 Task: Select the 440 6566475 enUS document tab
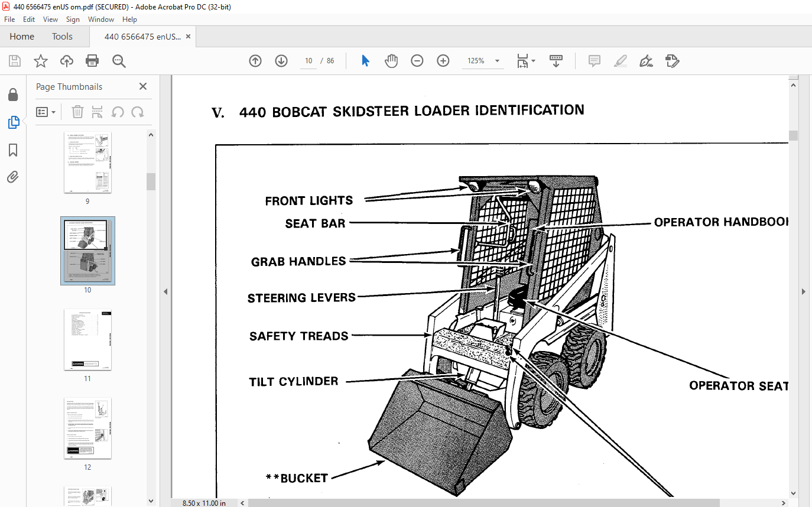[x=142, y=37]
